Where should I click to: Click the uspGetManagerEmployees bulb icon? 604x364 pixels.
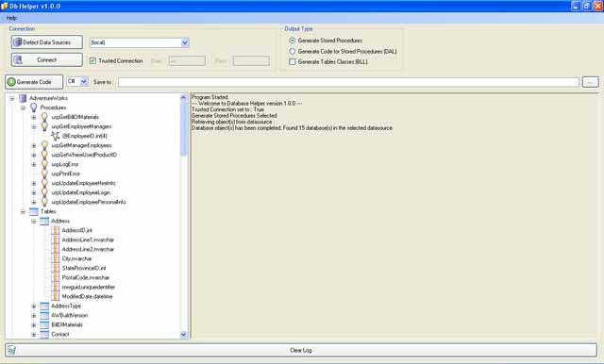tap(44, 145)
